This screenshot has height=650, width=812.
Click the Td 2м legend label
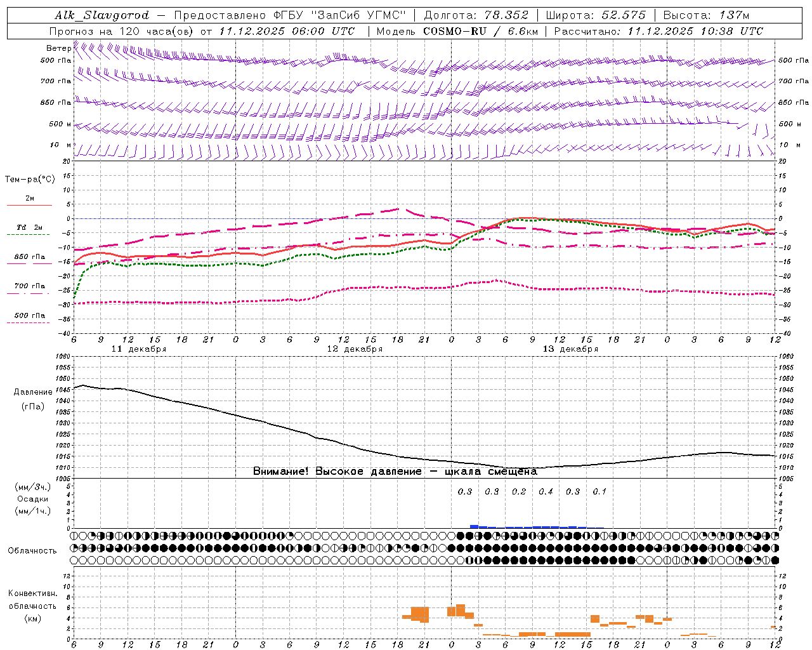pyautogui.click(x=30, y=227)
